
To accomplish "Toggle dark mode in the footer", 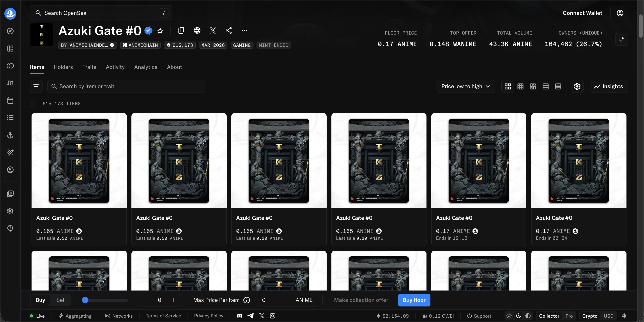I will 518,316.
